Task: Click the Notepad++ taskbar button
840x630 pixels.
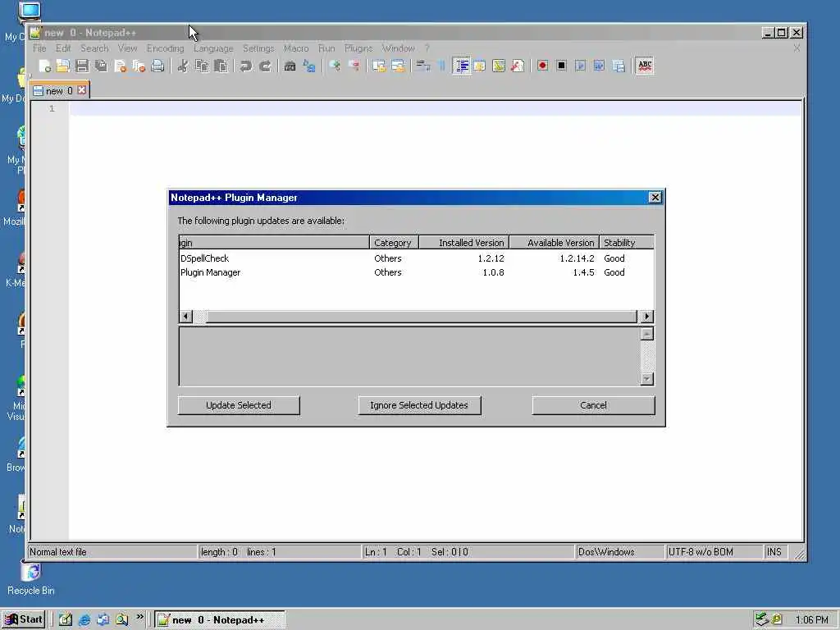Action: tap(220, 620)
